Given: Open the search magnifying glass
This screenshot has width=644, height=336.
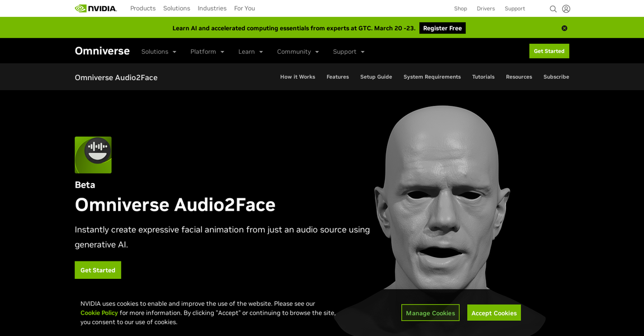Looking at the screenshot, I should (553, 8).
